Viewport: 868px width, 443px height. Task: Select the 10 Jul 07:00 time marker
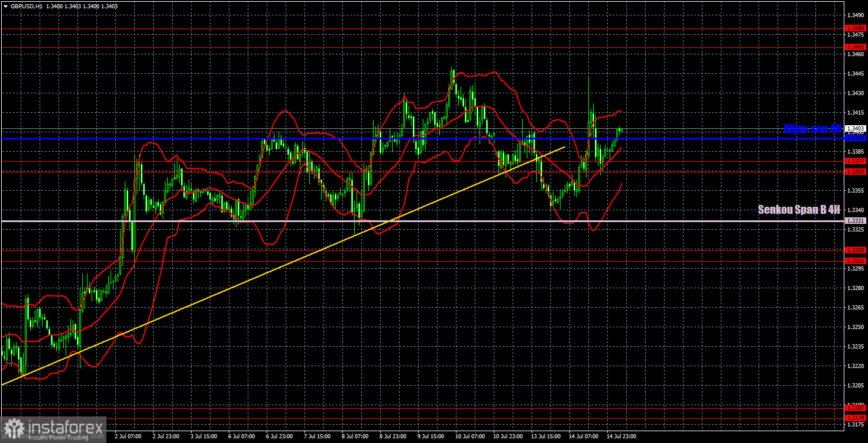tap(469, 437)
